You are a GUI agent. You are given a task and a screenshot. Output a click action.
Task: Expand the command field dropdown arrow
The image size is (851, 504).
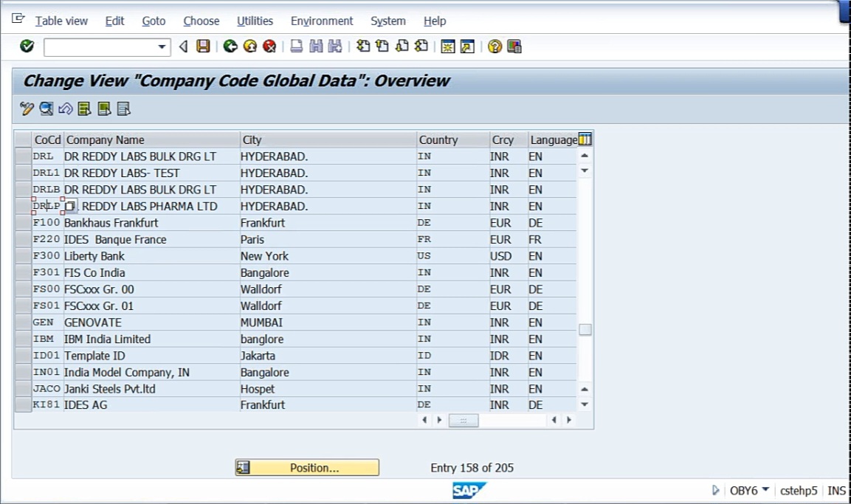[x=162, y=47]
